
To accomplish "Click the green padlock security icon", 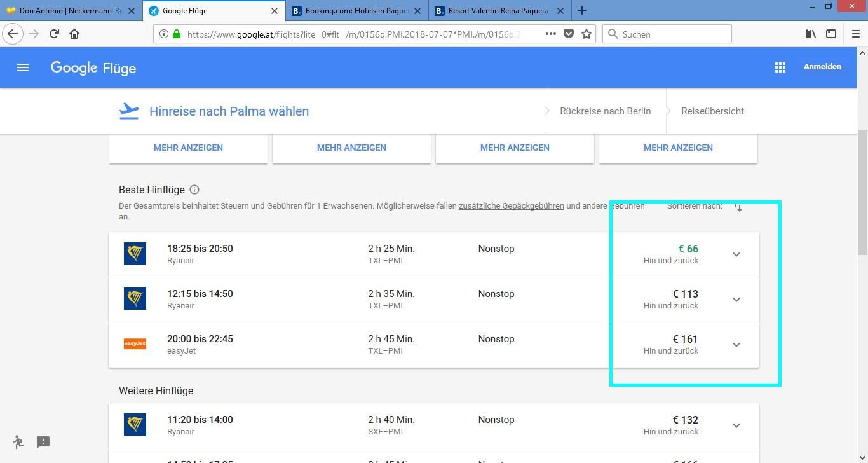I will [177, 34].
